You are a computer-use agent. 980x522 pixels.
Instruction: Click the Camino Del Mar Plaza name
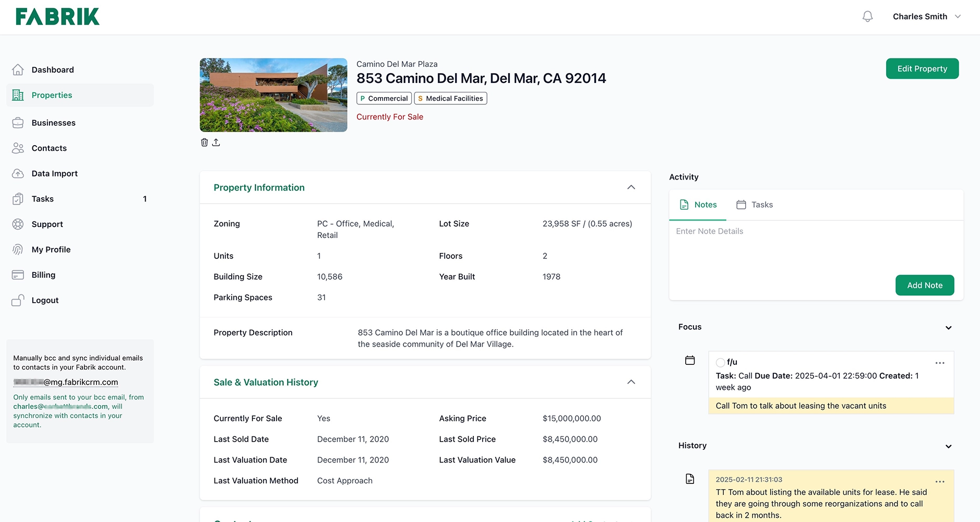397,64
